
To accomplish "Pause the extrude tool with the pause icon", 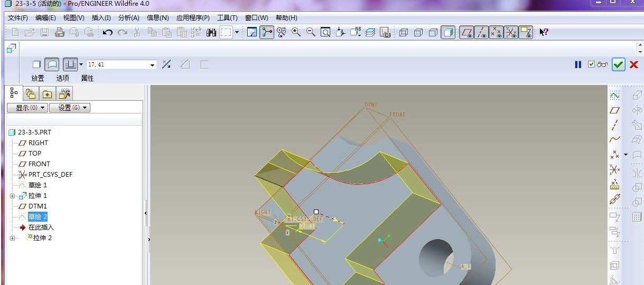I will pos(578,64).
